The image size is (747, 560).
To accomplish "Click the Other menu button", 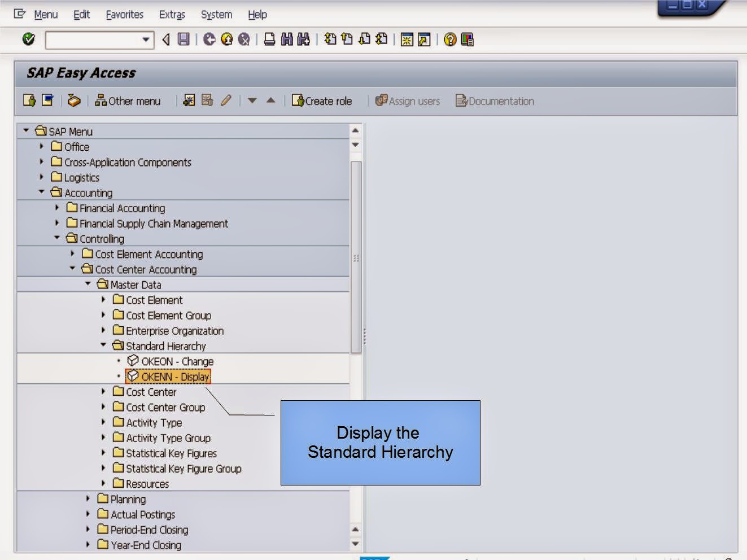I will [128, 101].
